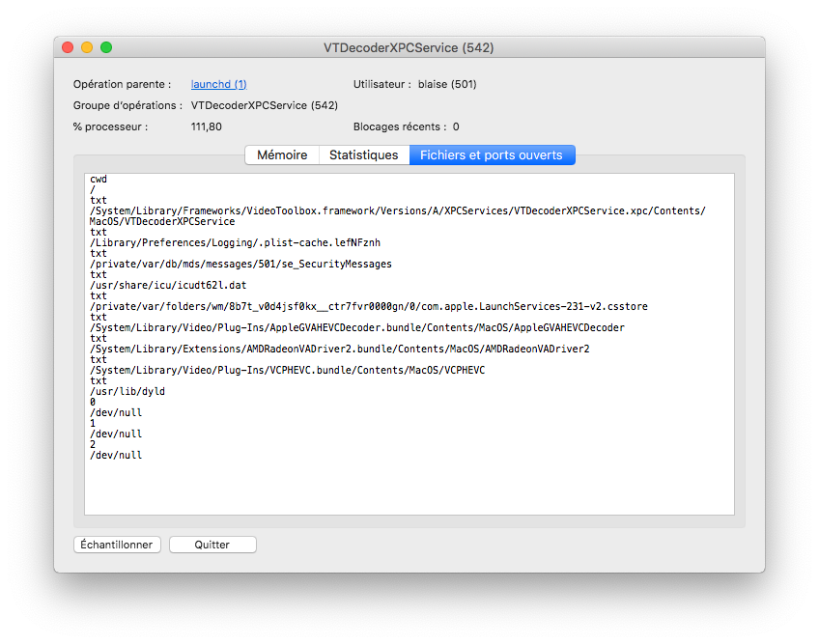Viewport: 819px width, 644px height.
Task: Open the launchd (1) parent process link
Action: point(218,84)
